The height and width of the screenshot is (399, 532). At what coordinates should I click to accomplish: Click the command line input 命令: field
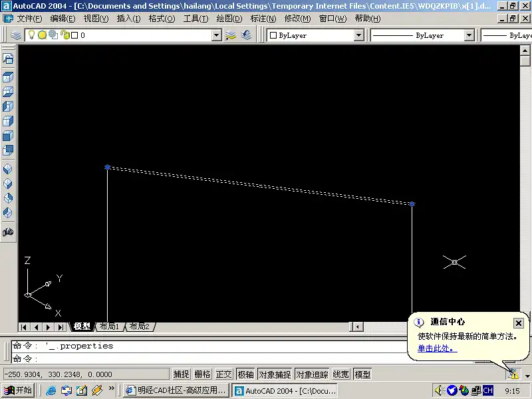[199, 359]
